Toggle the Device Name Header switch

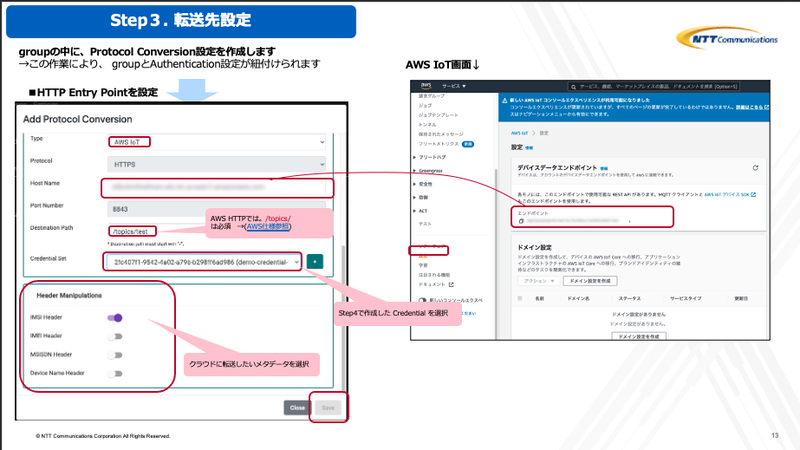(x=115, y=373)
